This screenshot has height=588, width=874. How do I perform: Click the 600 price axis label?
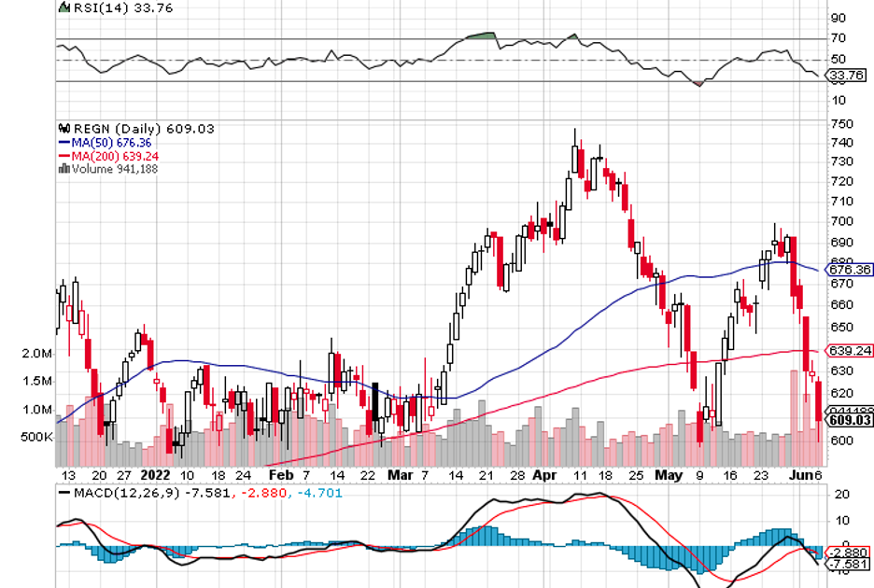click(841, 441)
